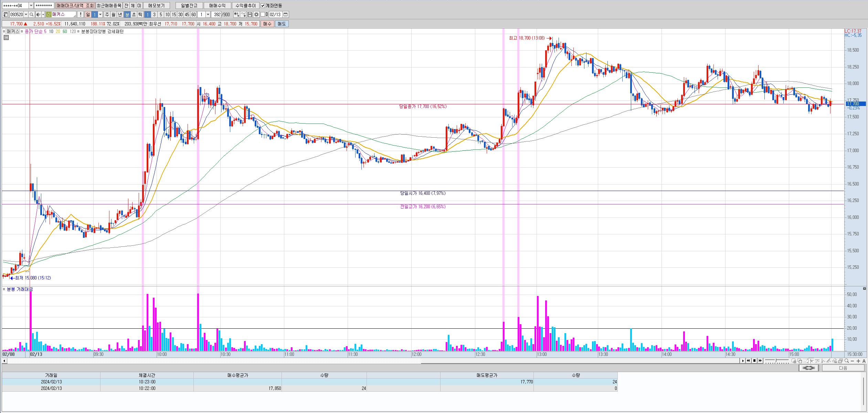Click the save chart floppy disk icon
Viewport: 868px width, 413px height.
[x=250, y=14]
